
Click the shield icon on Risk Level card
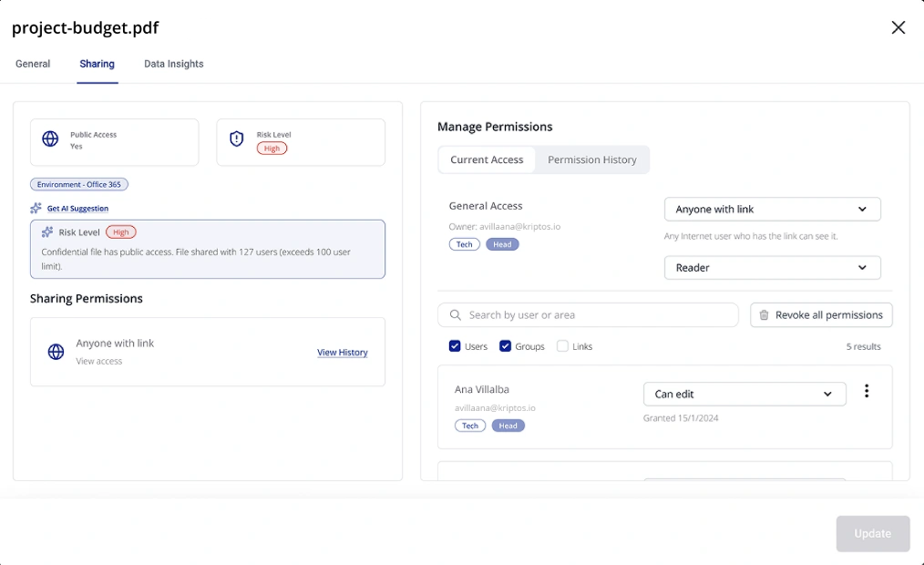(237, 138)
